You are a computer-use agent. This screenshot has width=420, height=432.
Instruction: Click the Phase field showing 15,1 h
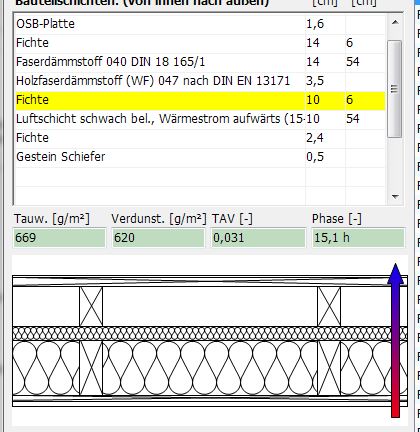click(x=358, y=238)
